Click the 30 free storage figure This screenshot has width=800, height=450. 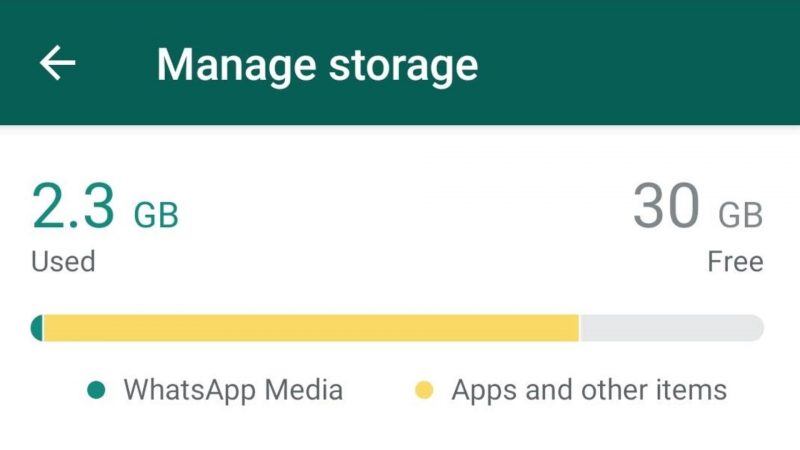(x=666, y=207)
